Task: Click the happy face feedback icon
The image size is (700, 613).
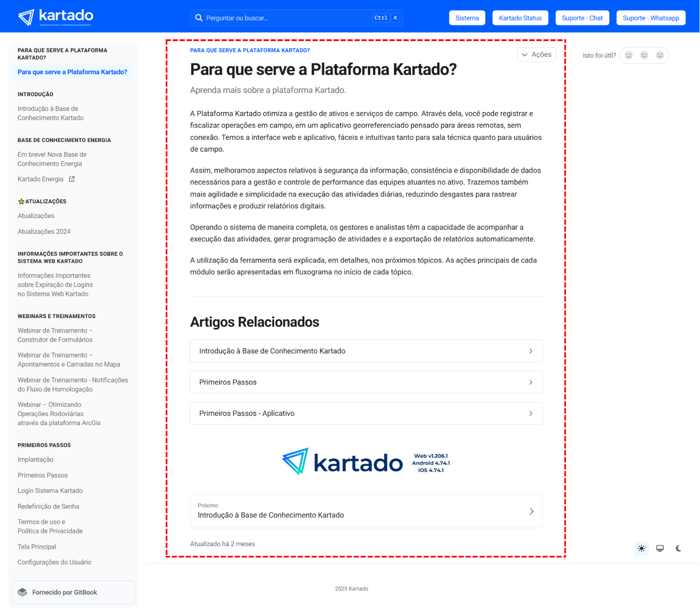Action: pyautogui.click(x=629, y=55)
